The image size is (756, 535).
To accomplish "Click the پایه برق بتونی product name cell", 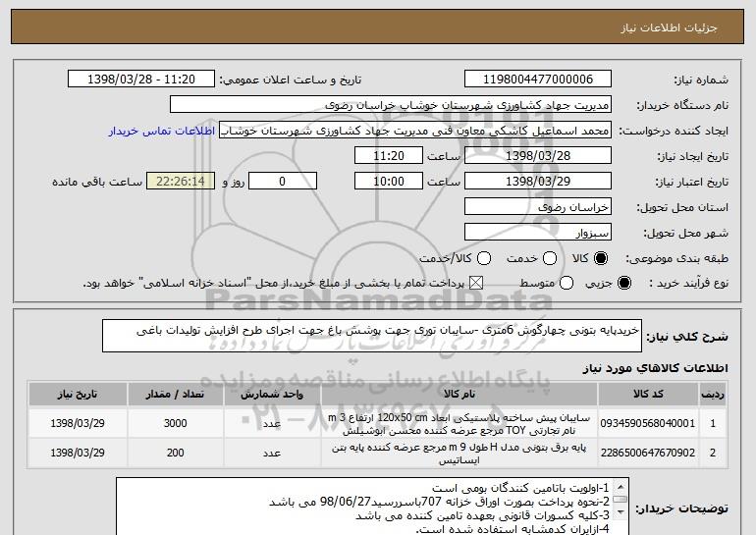I will point(459,454).
